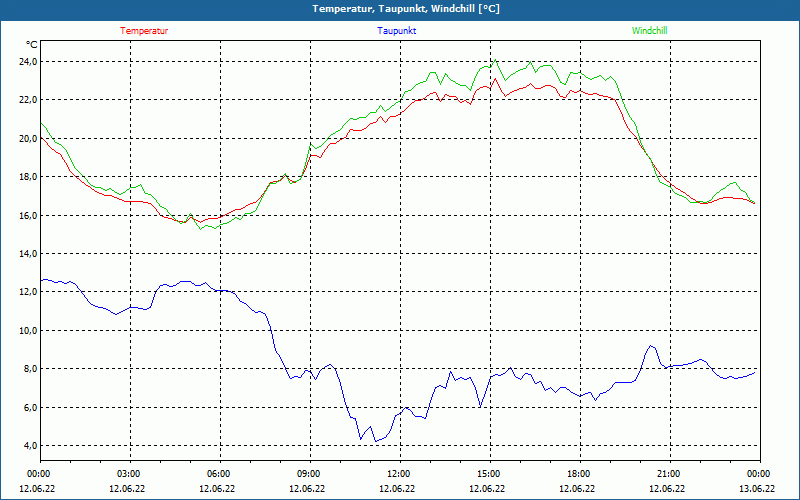Select the 8,0 y-axis label
This screenshot has width=800, height=500.
coord(30,369)
